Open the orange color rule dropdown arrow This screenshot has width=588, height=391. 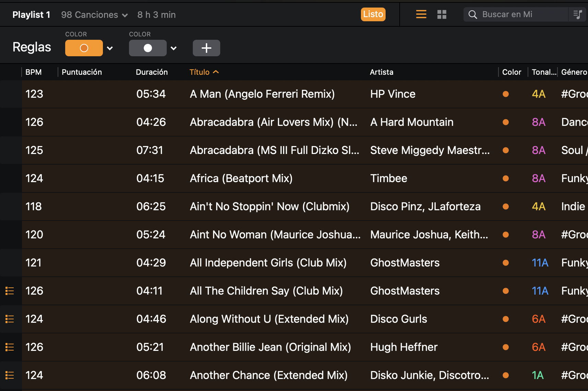[x=110, y=48]
